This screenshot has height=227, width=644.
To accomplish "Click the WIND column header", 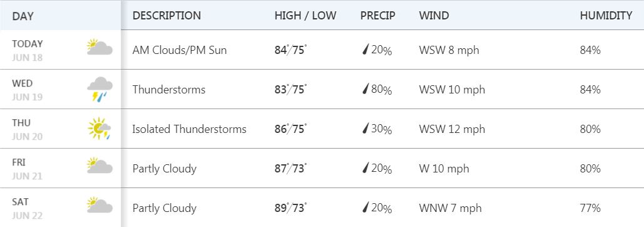I will click(434, 16).
